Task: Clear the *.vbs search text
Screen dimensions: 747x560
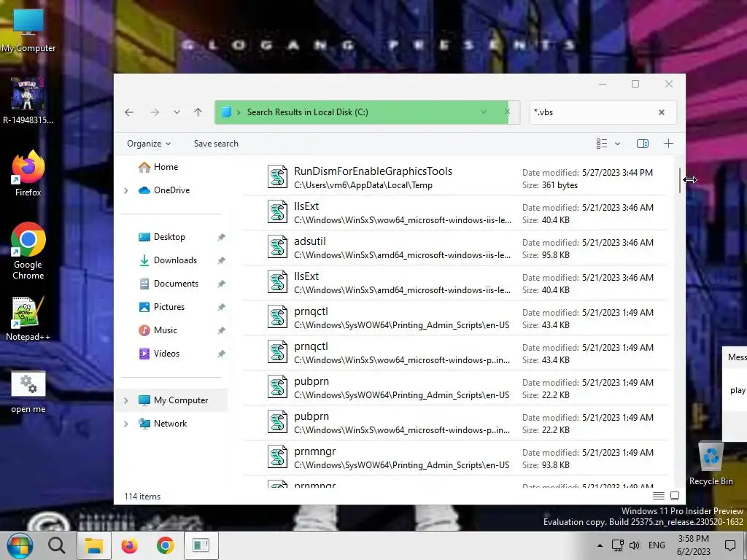Action: pos(661,112)
